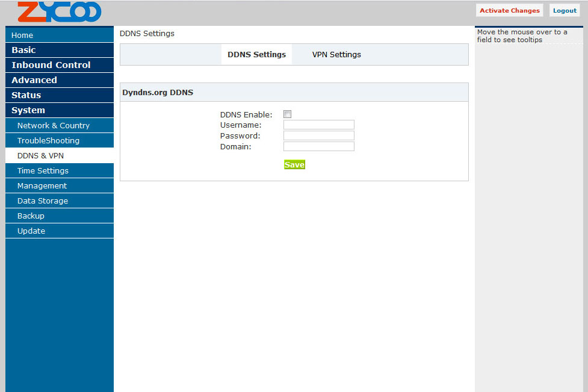
Task: Go to the Home page
Action: point(59,35)
